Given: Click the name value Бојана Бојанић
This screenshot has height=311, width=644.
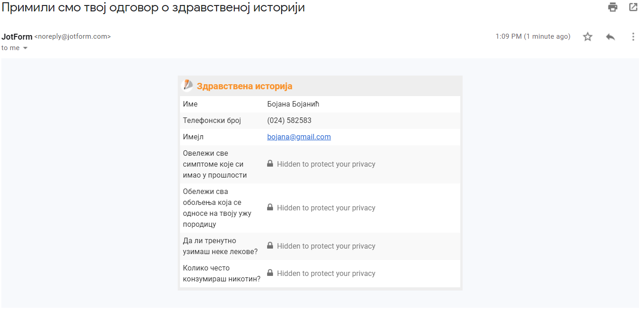Looking at the screenshot, I should pos(293,104).
